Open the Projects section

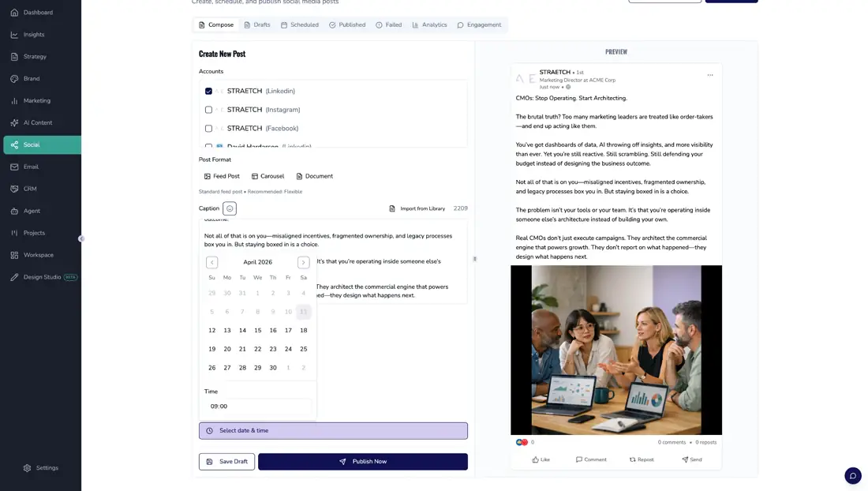click(x=40, y=233)
